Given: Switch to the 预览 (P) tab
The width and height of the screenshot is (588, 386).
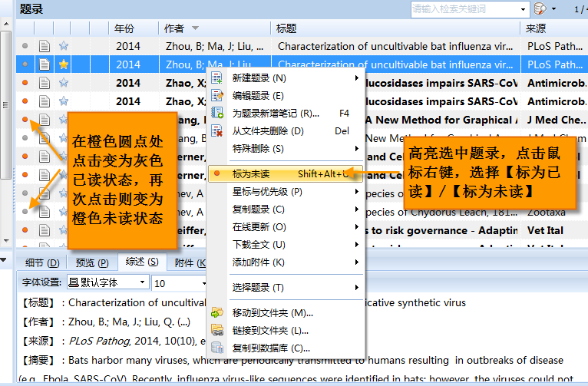Looking at the screenshot, I should 92,262.
